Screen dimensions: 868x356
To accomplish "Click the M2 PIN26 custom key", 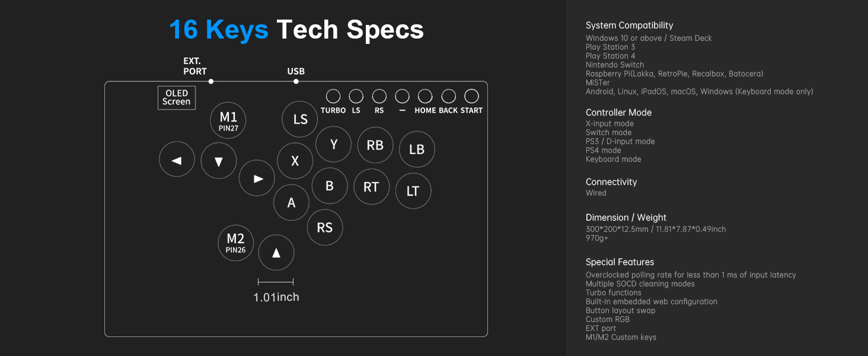I will (x=235, y=243).
